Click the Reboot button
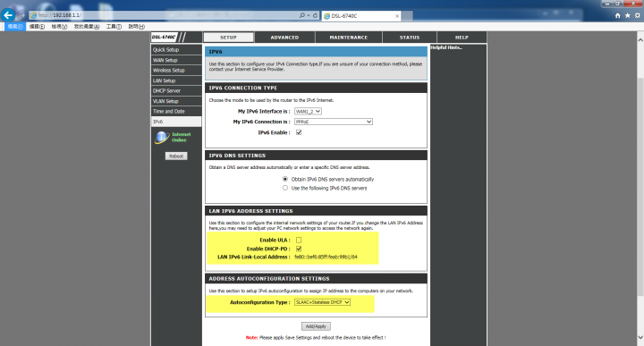The width and height of the screenshot is (644, 346). point(176,156)
